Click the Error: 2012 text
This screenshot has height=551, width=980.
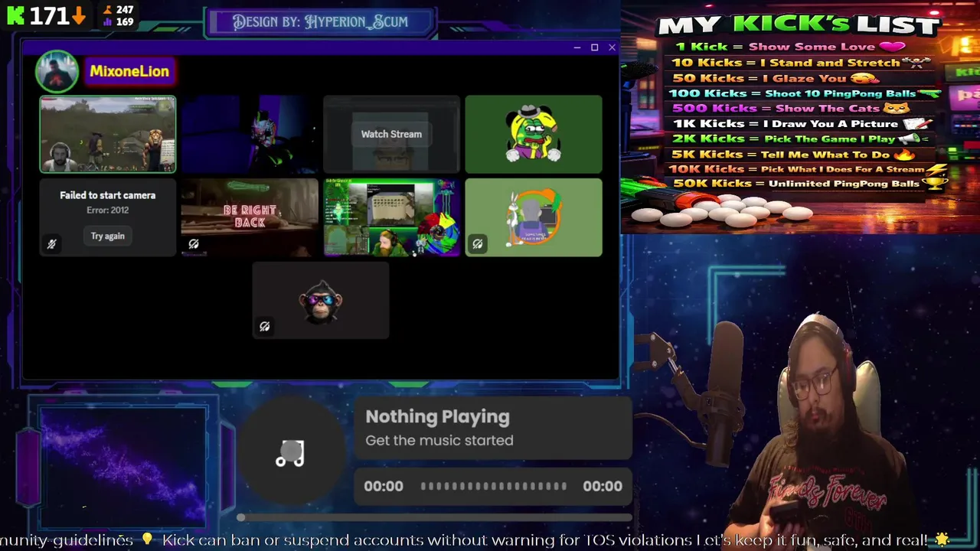pyautogui.click(x=108, y=210)
